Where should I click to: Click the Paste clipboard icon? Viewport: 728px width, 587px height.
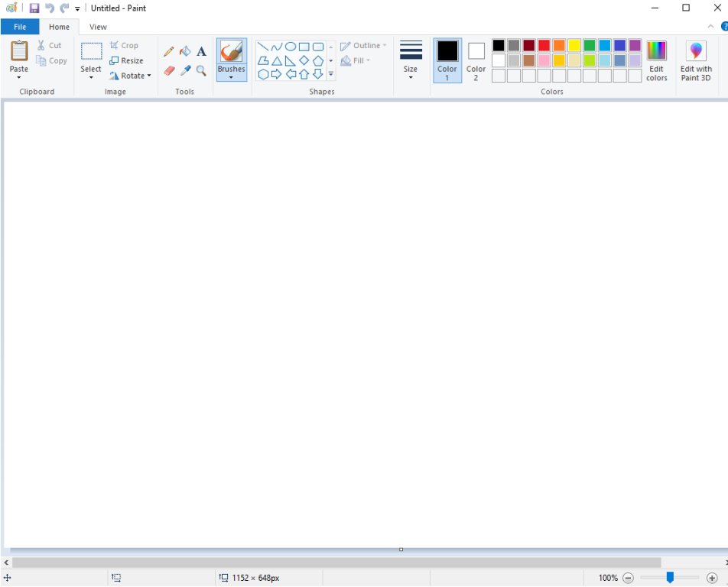pyautogui.click(x=19, y=50)
